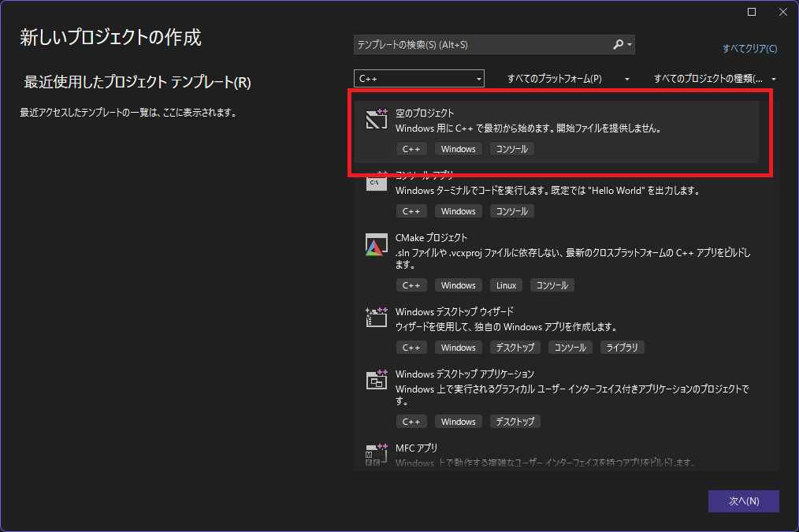This screenshot has width=799, height=532.
Task: Click the Linux tag under CMake プロジェクト
Action: coord(507,285)
